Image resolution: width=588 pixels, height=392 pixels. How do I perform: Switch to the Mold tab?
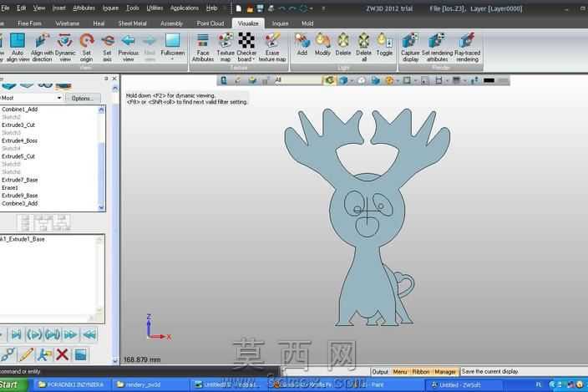point(307,23)
